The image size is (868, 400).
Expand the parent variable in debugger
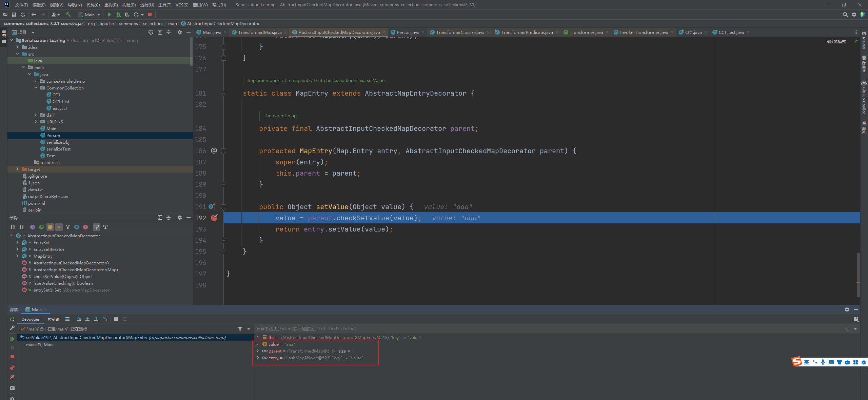pos(258,351)
